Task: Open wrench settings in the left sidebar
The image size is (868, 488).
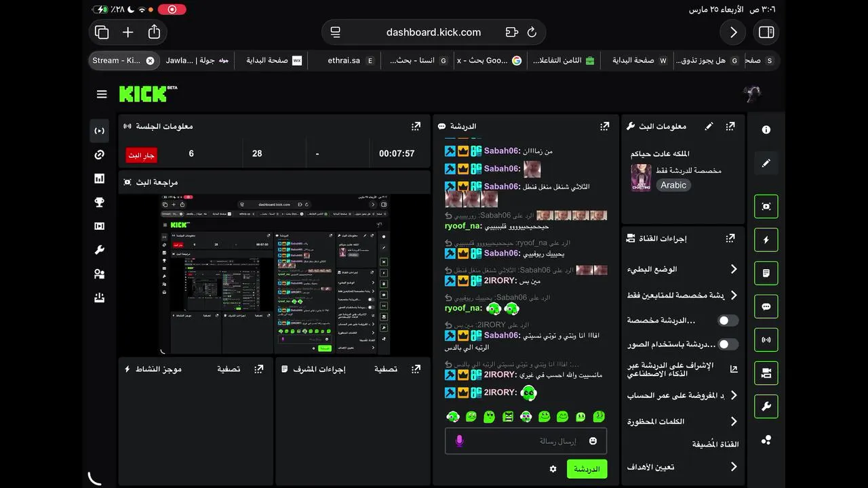Action: coord(100,250)
